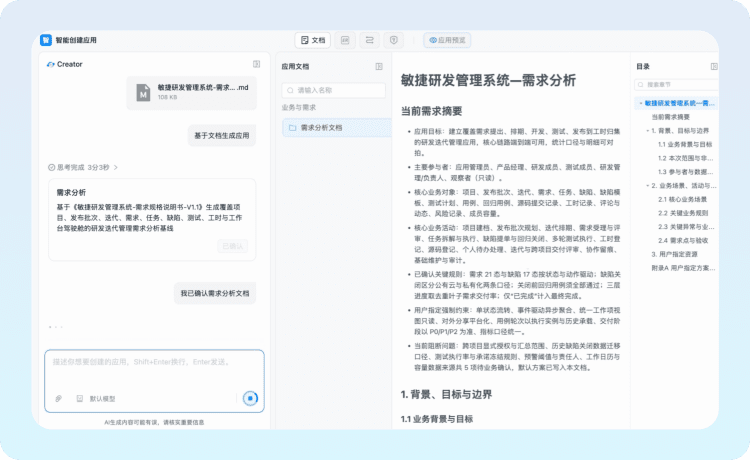Jump to 附录A 用户指定方案 in outline
The width and height of the screenshot is (750, 460).
(x=683, y=268)
